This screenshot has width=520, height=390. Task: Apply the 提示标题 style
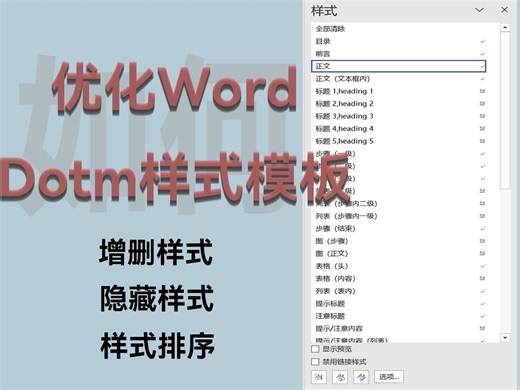[x=399, y=303]
